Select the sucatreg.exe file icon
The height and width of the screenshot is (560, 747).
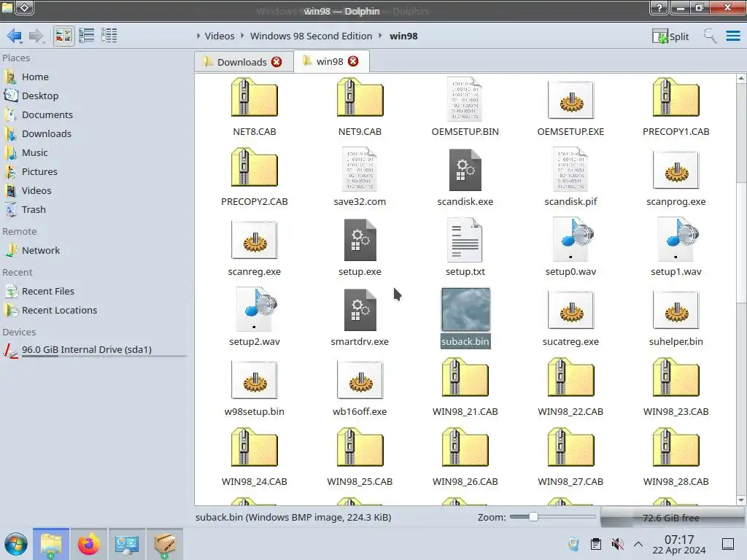(x=570, y=310)
